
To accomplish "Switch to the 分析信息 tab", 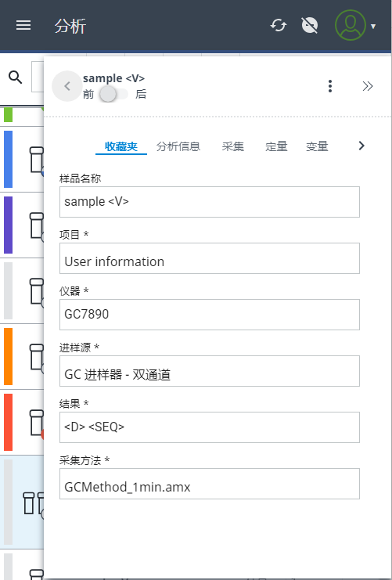I will coord(178,146).
